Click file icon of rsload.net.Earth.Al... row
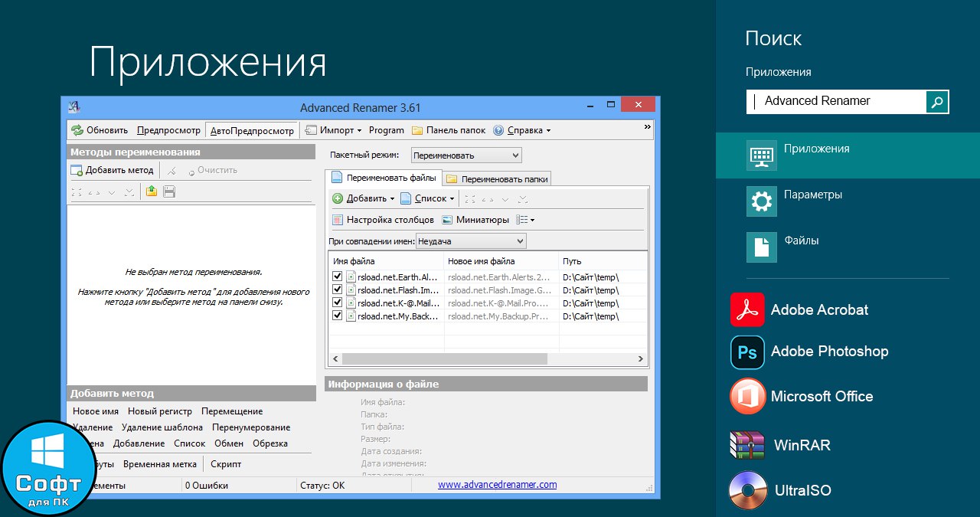Viewport: 980px width, 517px height. 351,276
